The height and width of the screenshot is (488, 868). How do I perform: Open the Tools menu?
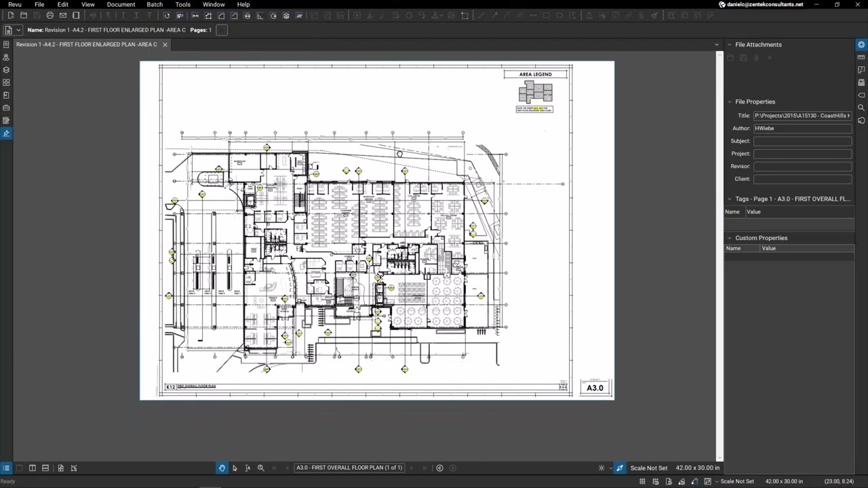182,4
